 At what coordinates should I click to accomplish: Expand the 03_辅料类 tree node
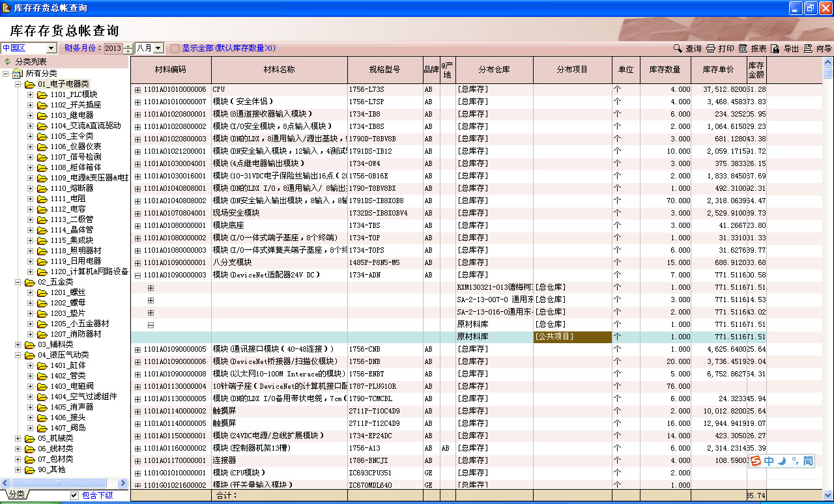point(18,344)
